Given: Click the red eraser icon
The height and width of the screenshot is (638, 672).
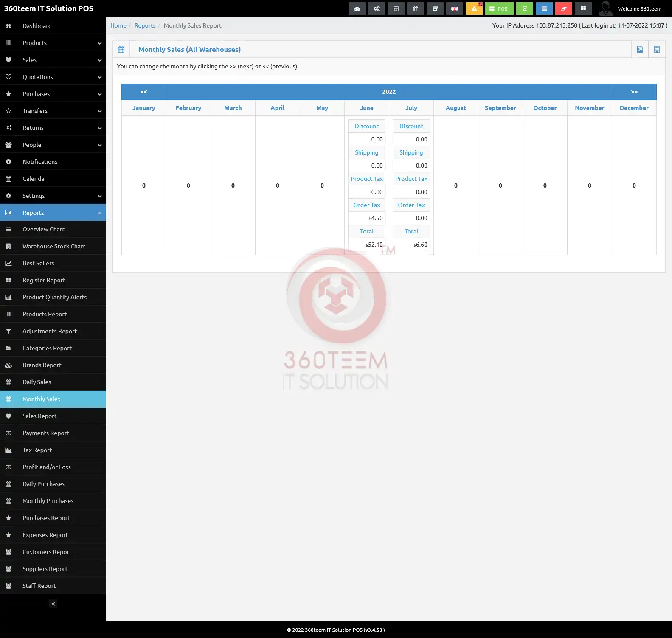Looking at the screenshot, I should (564, 8).
